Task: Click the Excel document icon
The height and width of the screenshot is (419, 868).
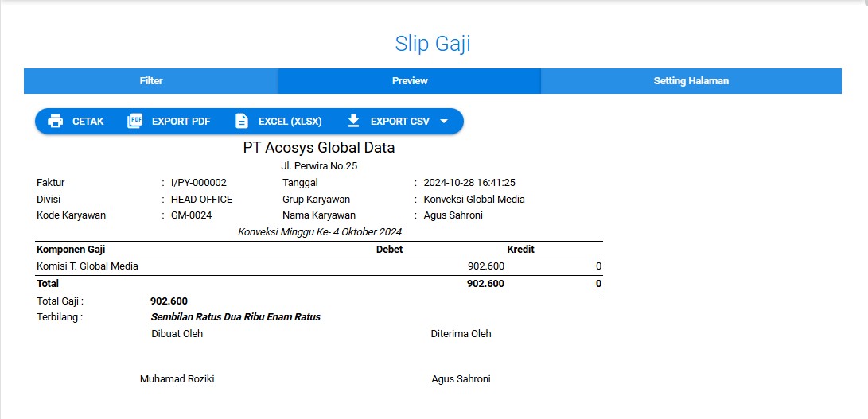Action: 242,122
